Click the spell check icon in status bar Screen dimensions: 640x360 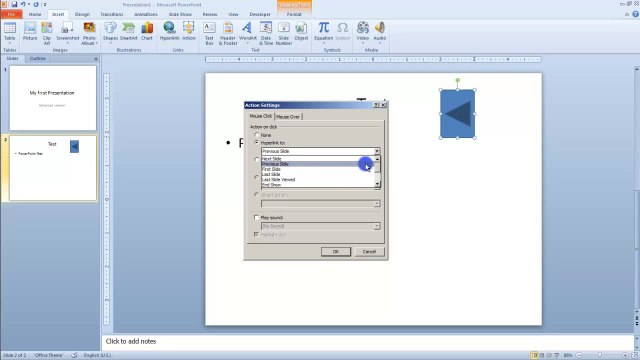[x=75, y=355]
